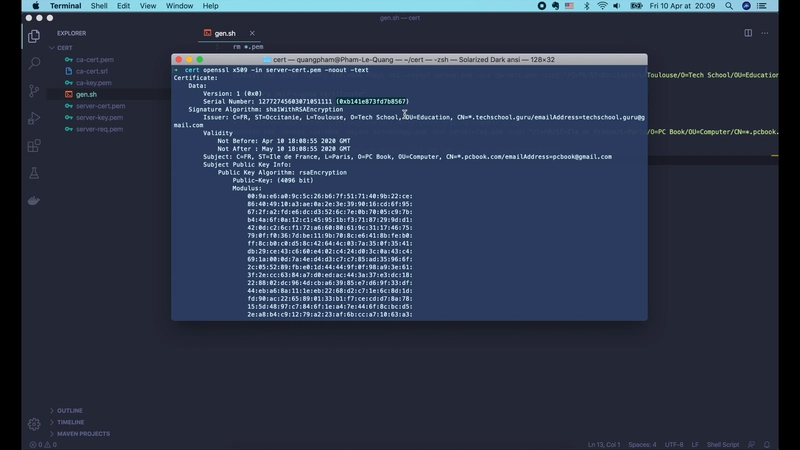Viewport: 800px width, 450px height.
Task: Open the Explorer view in activity bar
Action: pos(34,37)
